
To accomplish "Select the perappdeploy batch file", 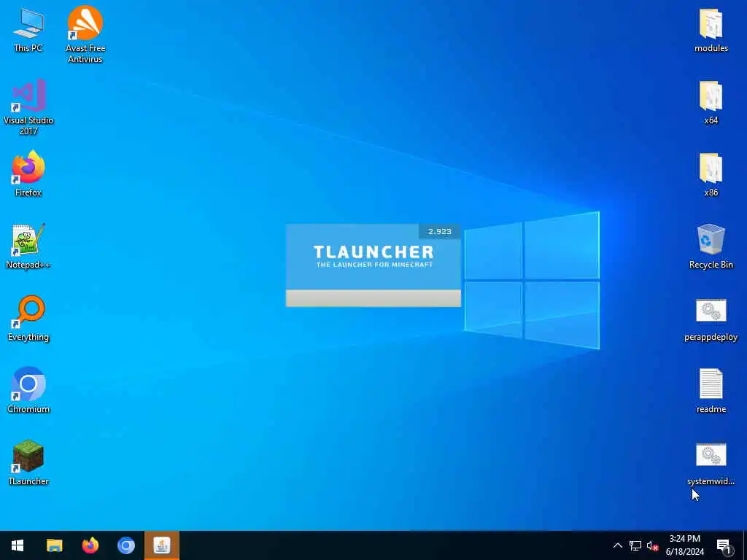I will click(x=711, y=319).
